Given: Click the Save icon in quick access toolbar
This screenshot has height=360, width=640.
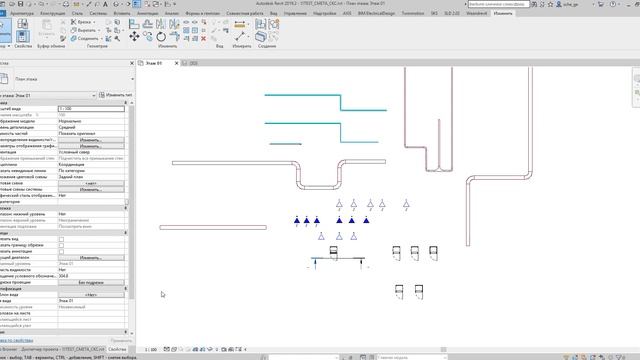Looking at the screenshot, I should point(20,4).
